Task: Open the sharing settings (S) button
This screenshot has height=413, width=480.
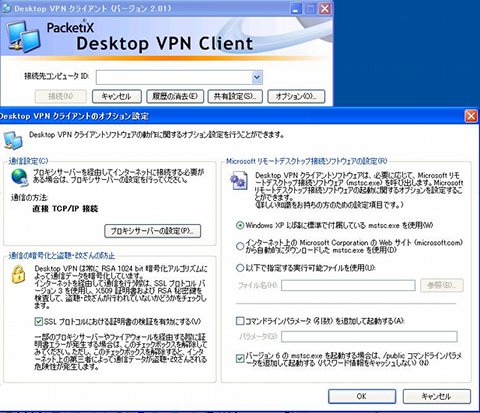Action: tap(235, 96)
